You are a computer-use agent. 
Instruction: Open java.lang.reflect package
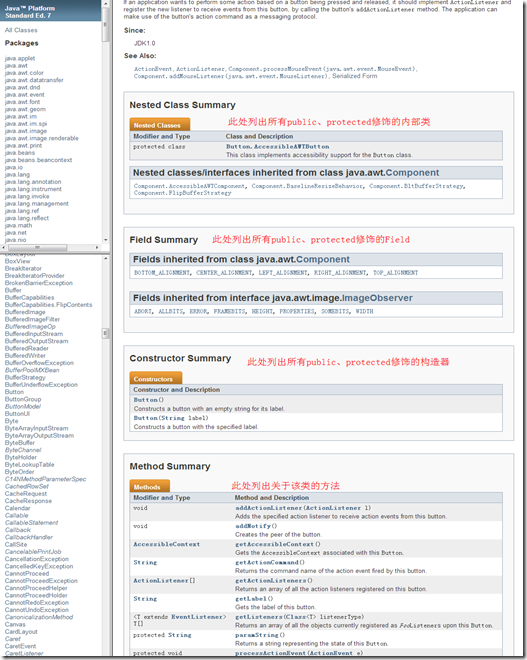coord(27,218)
